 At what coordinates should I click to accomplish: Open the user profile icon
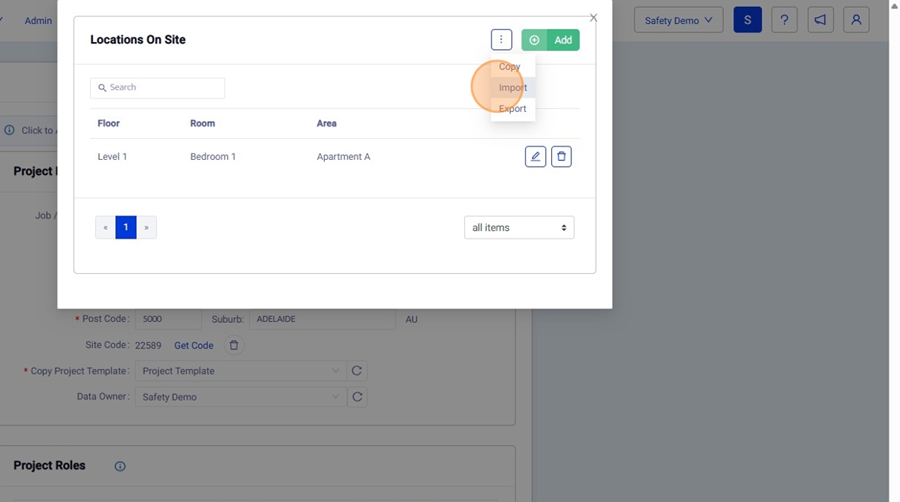(856, 20)
